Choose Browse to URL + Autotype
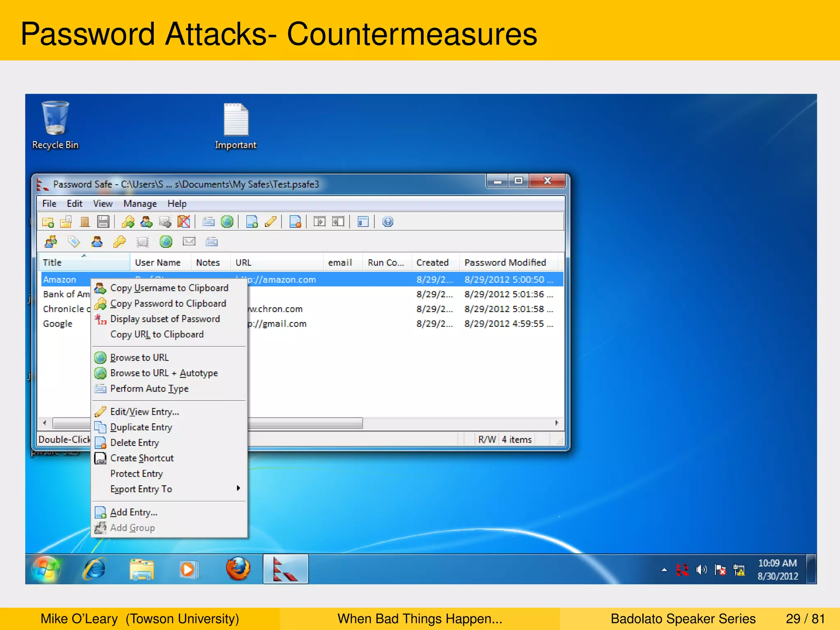Viewport: 840px width, 630px height. 169,373
